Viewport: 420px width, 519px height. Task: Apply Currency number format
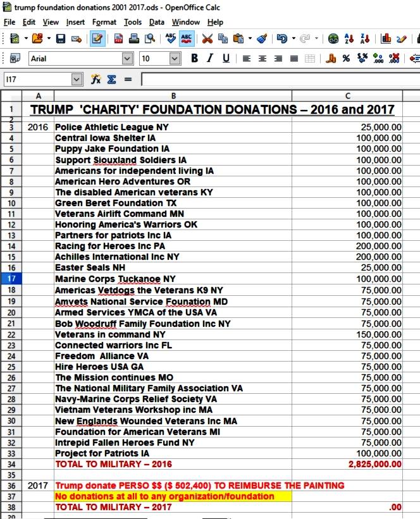click(x=331, y=59)
